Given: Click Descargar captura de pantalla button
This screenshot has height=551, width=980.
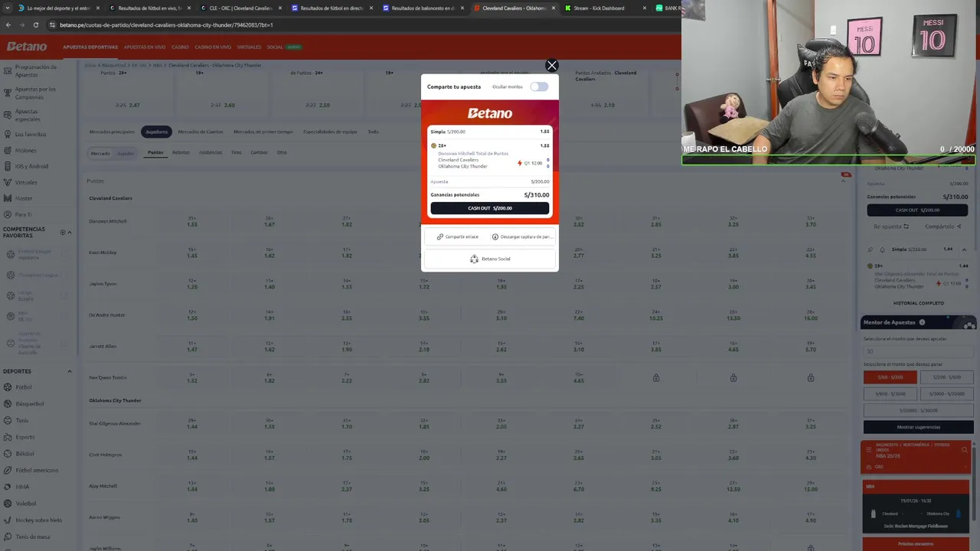Looking at the screenshot, I should 523,236.
